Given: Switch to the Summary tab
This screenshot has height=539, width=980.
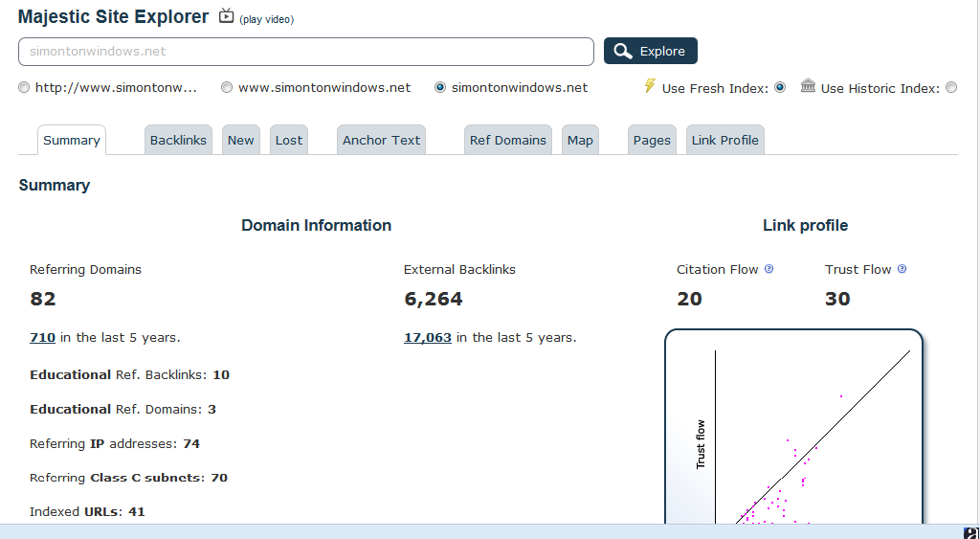Looking at the screenshot, I should click(72, 140).
